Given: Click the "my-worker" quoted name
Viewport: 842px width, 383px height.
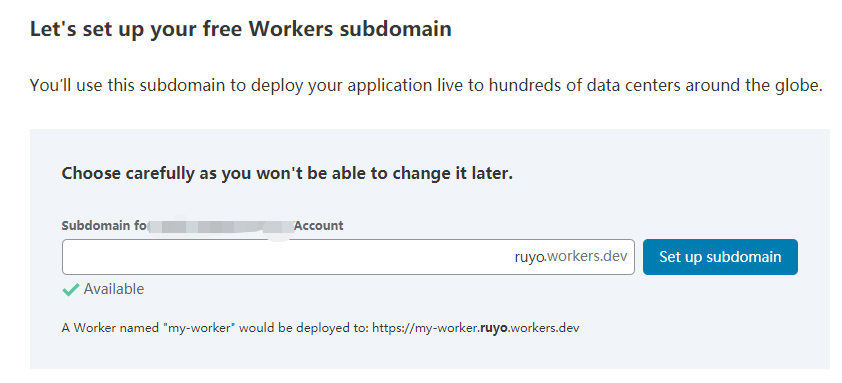Looking at the screenshot, I should coord(200,328).
